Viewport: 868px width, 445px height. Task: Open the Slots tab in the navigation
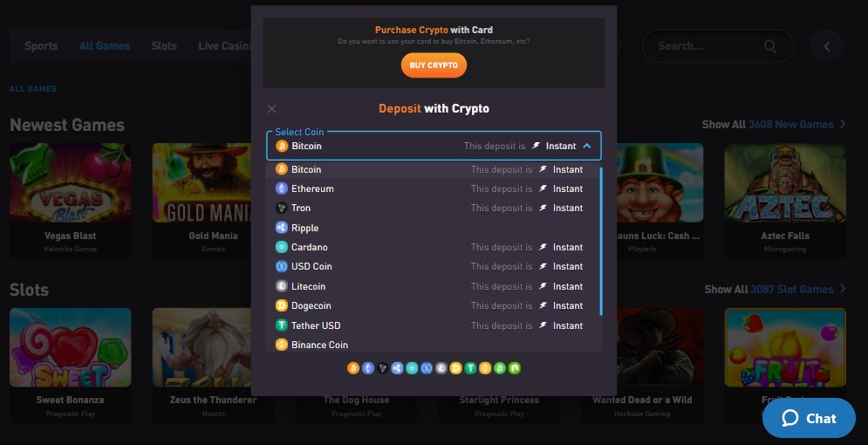click(x=164, y=46)
